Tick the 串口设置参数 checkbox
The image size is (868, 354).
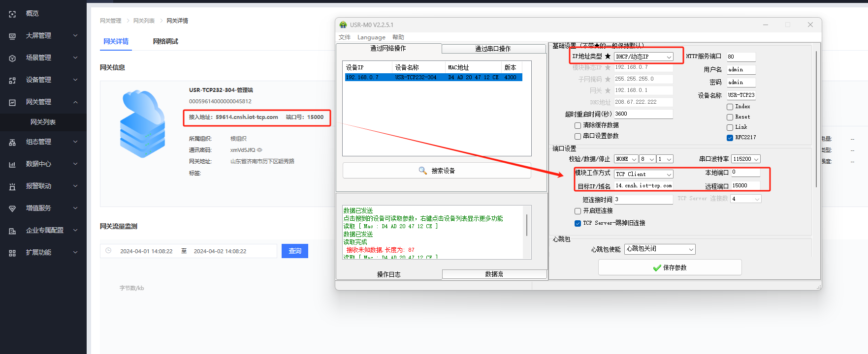tap(578, 136)
